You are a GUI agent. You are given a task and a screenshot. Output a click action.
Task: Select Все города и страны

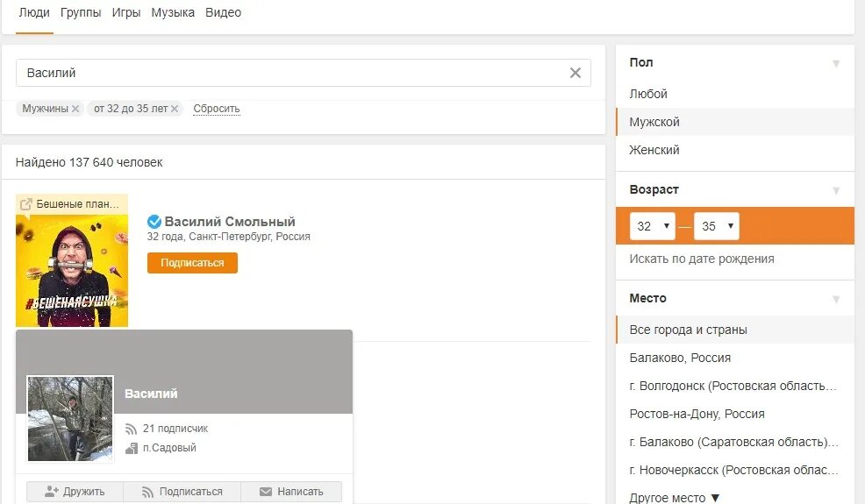pyautogui.click(x=735, y=330)
